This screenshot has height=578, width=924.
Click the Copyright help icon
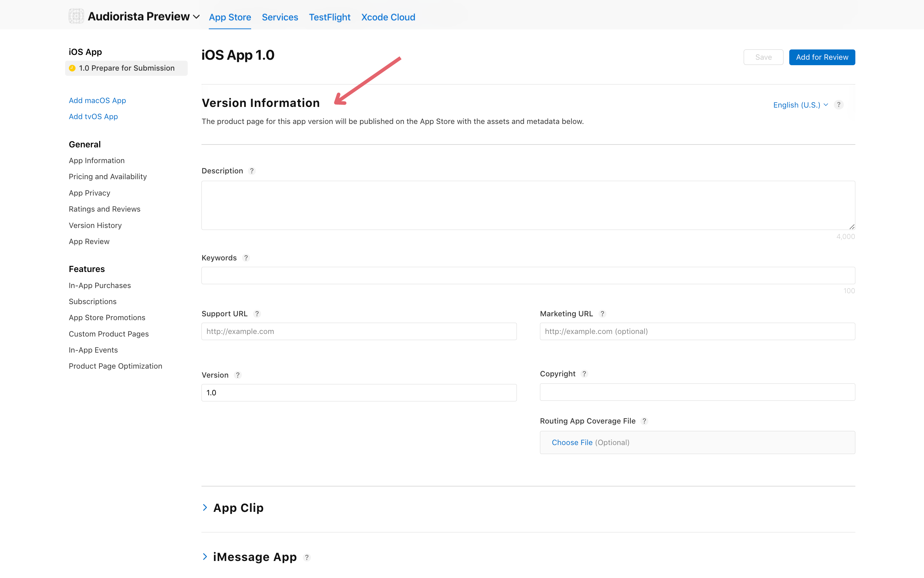[584, 374]
